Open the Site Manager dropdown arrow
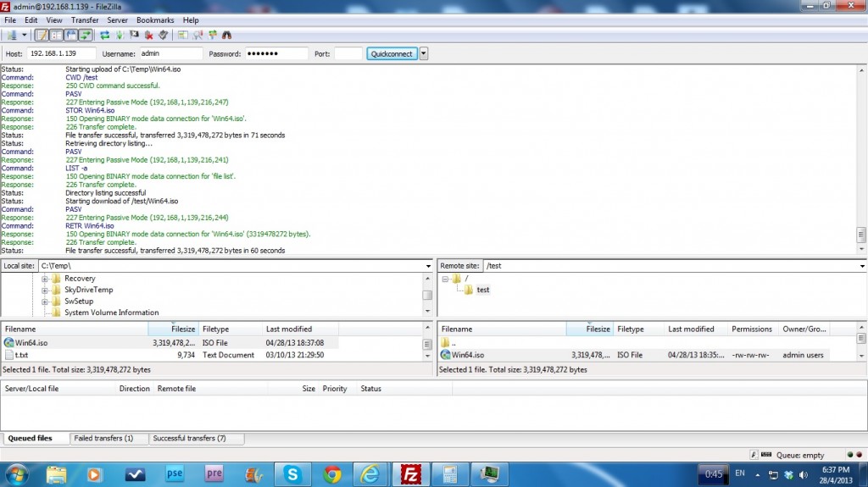The height and width of the screenshot is (487, 868). (24, 35)
